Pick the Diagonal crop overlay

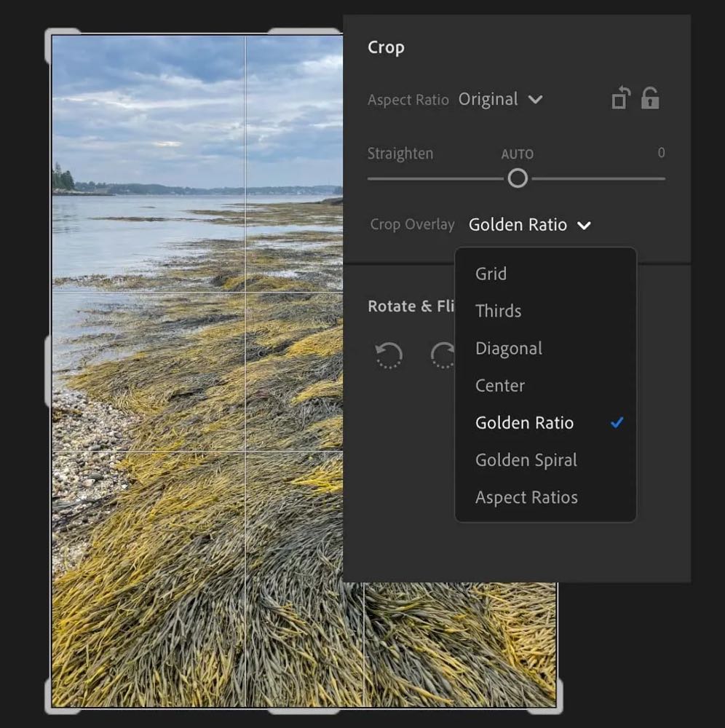(x=508, y=349)
